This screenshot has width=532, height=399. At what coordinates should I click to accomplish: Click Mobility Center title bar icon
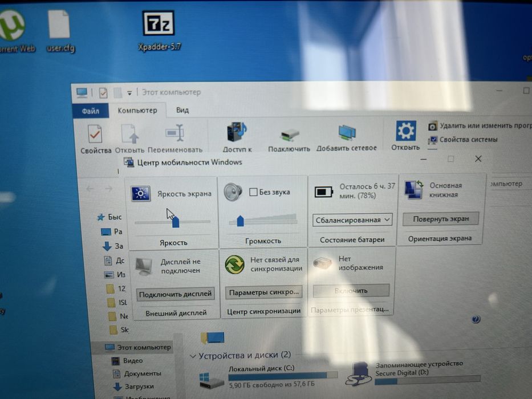pos(129,162)
